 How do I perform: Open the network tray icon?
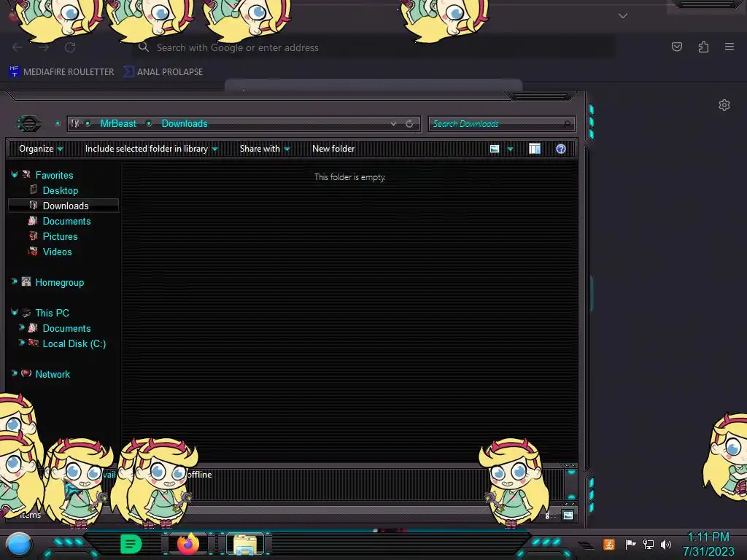tap(648, 544)
